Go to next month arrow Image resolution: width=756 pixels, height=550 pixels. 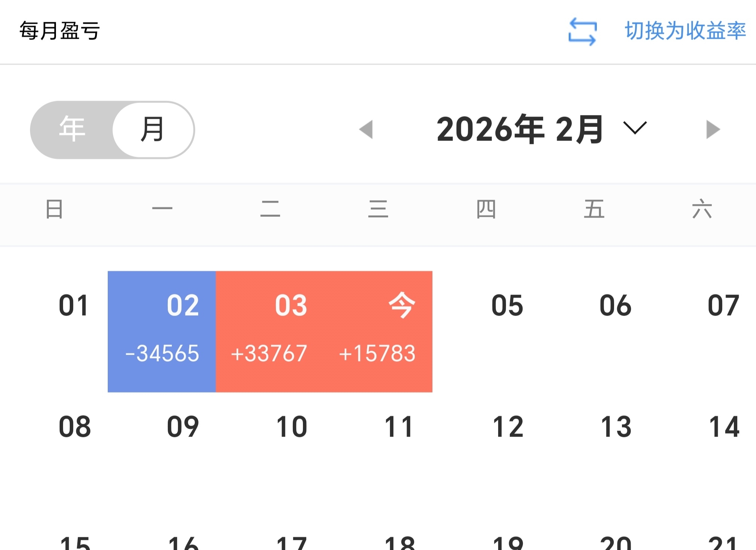pyautogui.click(x=712, y=130)
